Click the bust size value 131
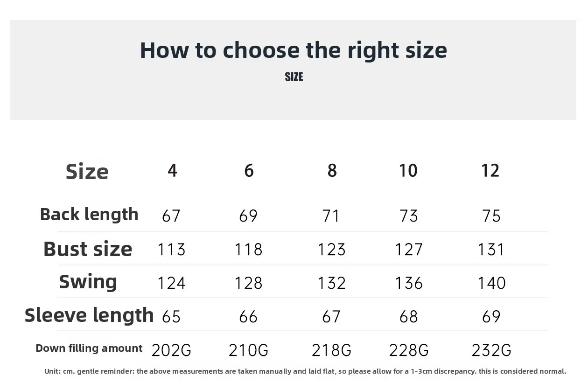Screen dimensions: 588x390 point(491,250)
